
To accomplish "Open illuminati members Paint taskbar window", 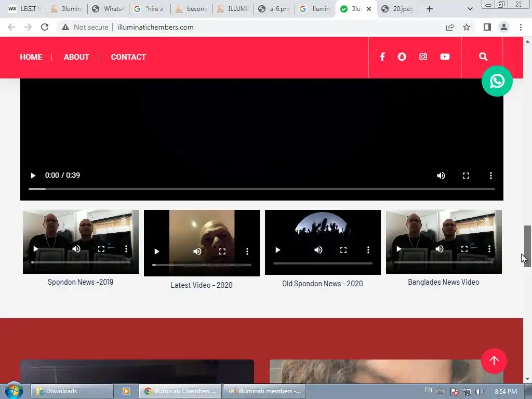I will pos(264,391).
